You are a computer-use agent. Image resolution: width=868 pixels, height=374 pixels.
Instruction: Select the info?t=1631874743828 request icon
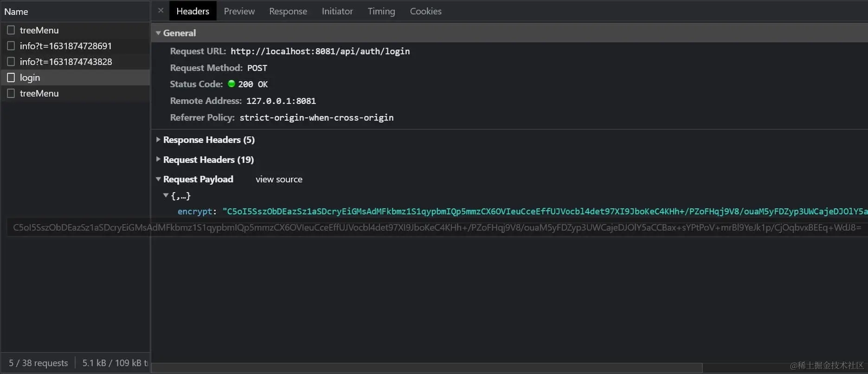point(11,62)
